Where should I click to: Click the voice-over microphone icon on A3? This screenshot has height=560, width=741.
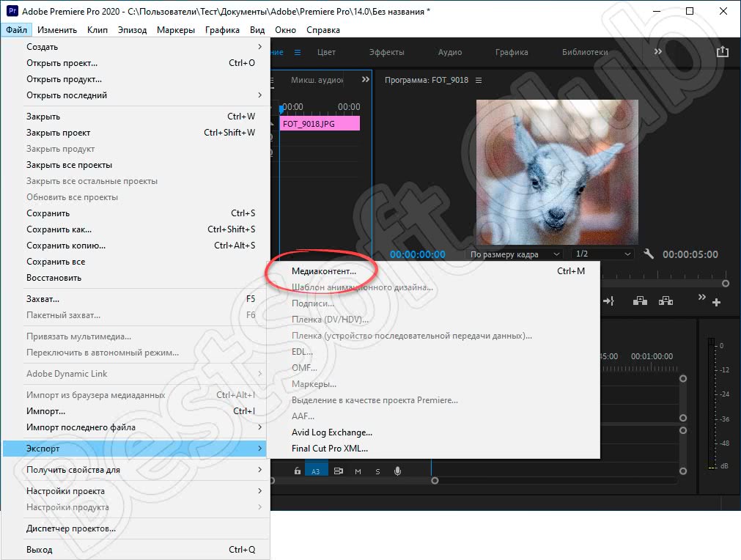(397, 471)
